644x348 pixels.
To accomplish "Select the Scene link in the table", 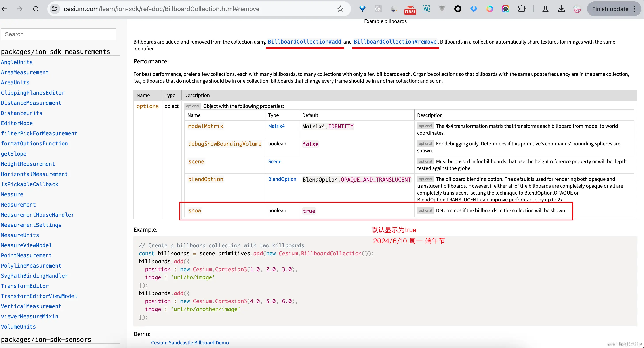I will (x=274, y=161).
